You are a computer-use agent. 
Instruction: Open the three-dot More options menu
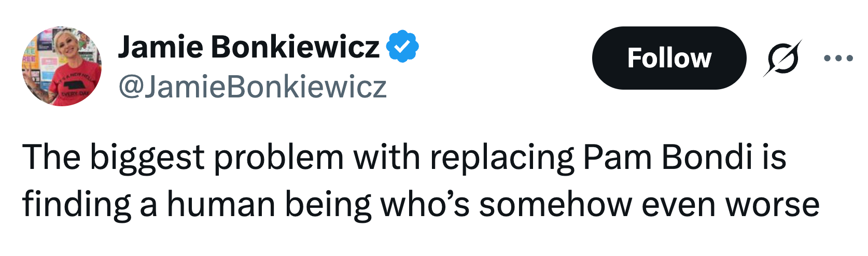(838, 58)
